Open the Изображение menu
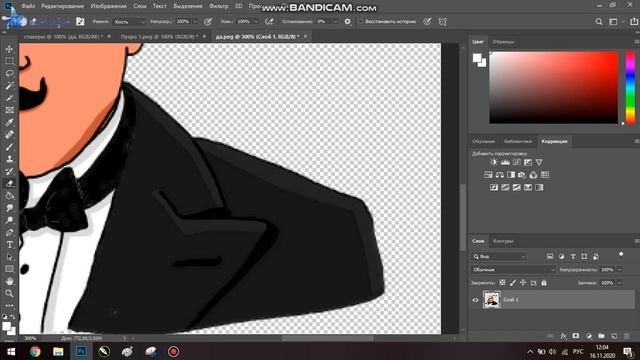Image resolution: width=640 pixels, height=360 pixels. [x=109, y=6]
